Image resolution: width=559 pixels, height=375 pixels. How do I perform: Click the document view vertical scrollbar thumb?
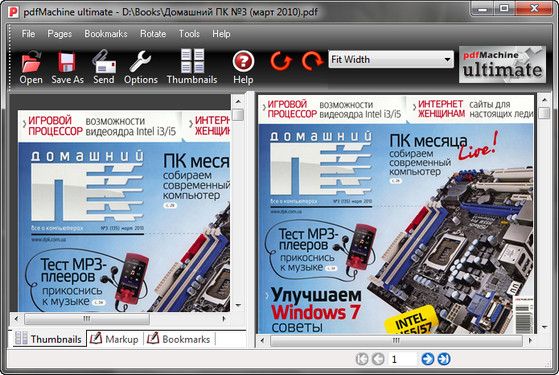(544, 113)
